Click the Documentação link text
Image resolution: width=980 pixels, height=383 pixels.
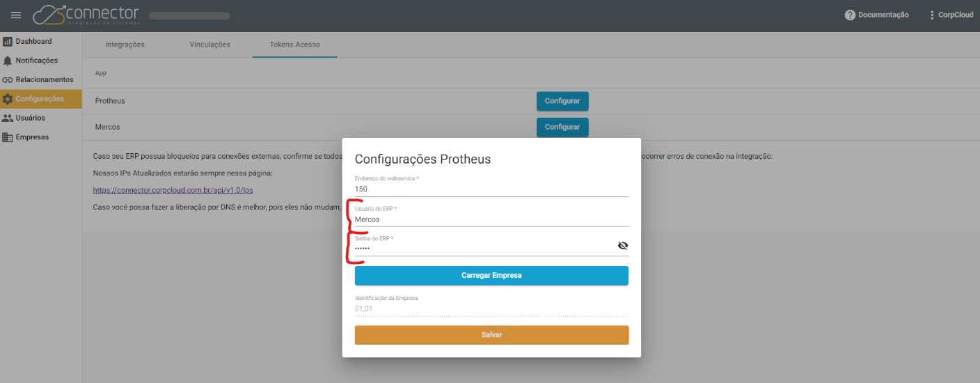883,15
